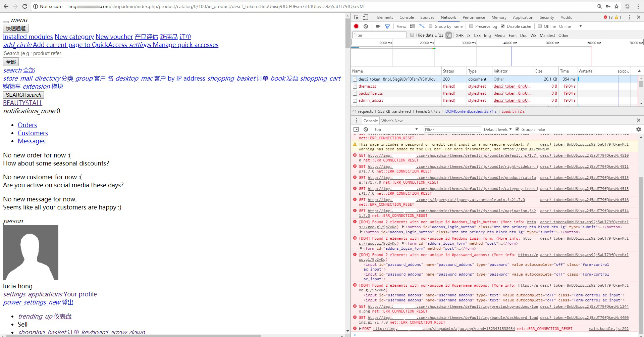This screenshot has height=337, width=644.
Task: Open the network throttling dropdown arrow
Action: pos(580,26)
